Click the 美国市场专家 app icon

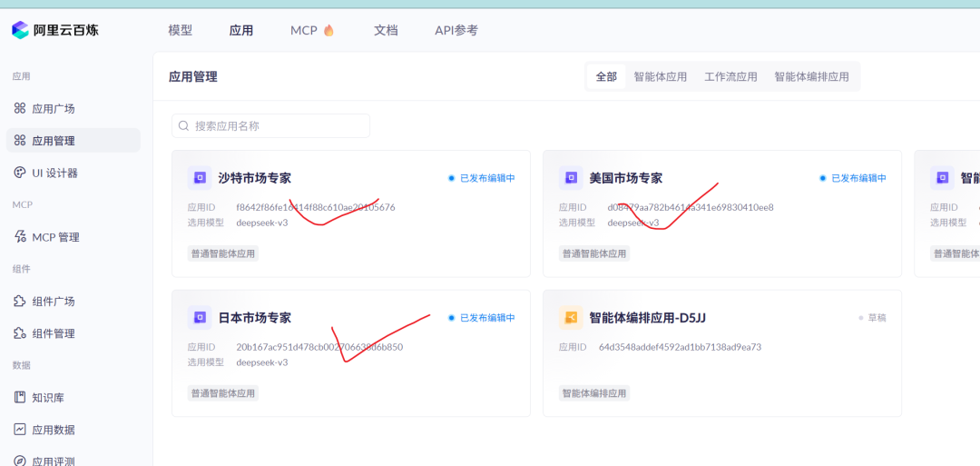pos(571,178)
